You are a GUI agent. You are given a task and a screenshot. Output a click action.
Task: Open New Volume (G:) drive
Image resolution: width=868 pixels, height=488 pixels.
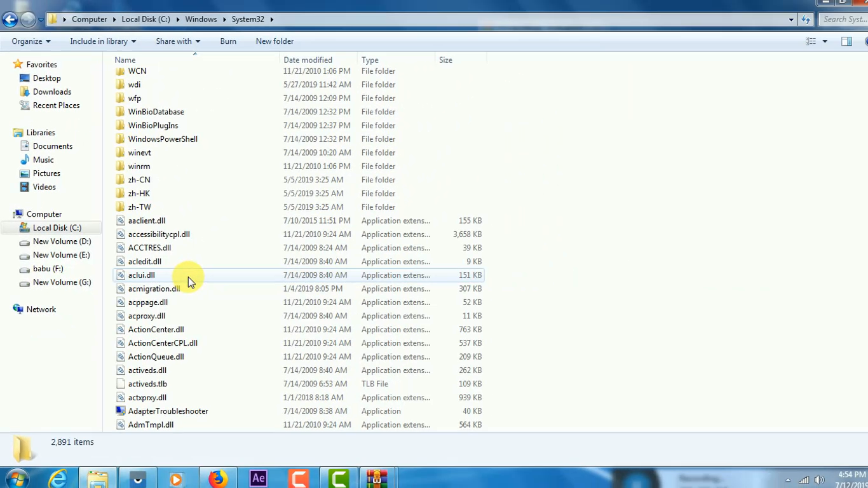point(62,283)
